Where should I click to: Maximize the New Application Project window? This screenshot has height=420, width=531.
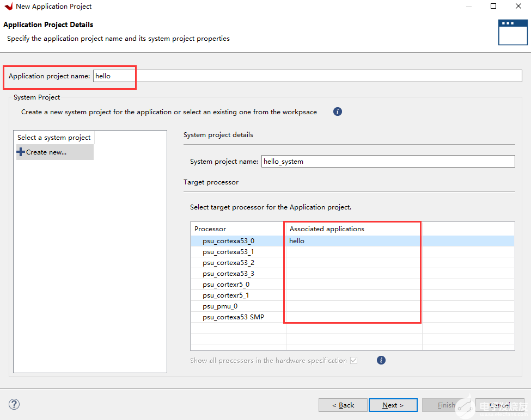493,7
